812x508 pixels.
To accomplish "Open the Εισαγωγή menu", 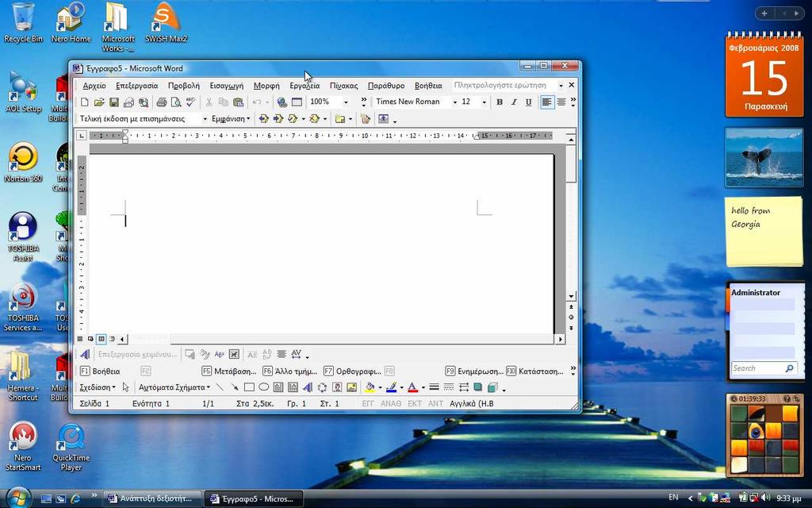I will point(226,86).
